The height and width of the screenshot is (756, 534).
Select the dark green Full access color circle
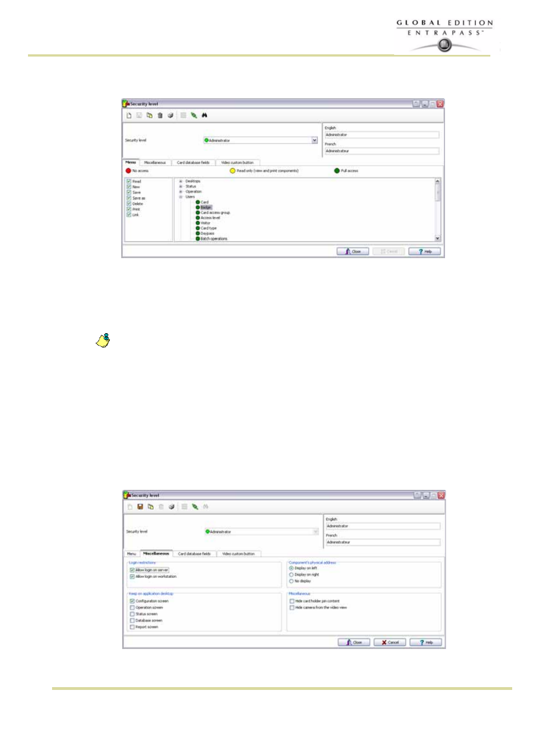[x=337, y=171]
